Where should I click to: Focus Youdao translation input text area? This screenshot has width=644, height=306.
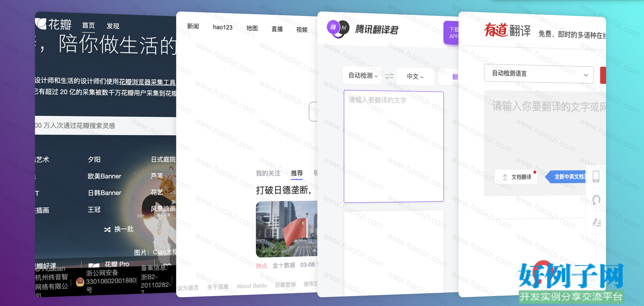click(545, 143)
